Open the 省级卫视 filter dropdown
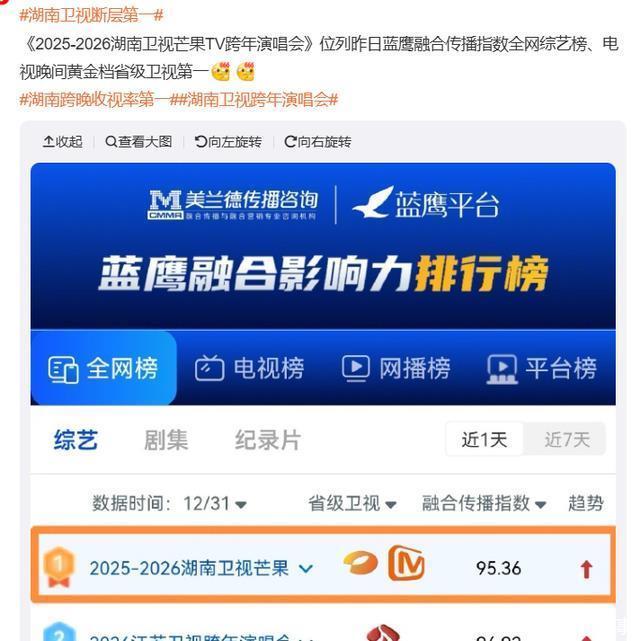640x641 pixels. tap(352, 503)
